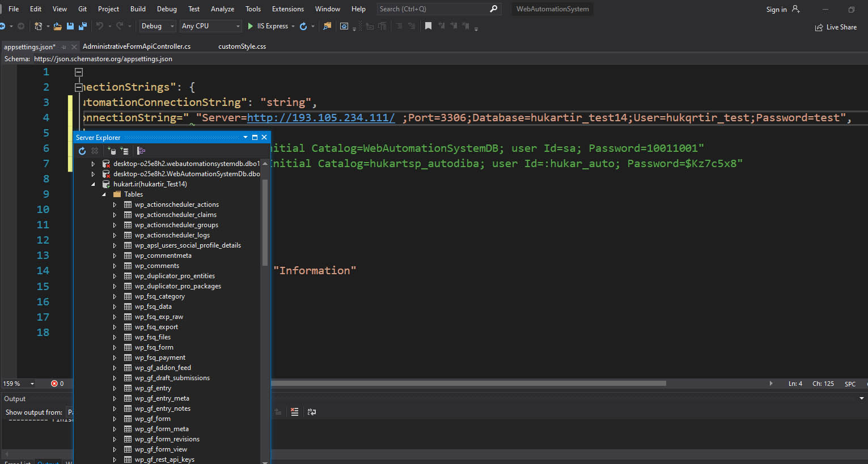Image resolution: width=868 pixels, height=464 pixels.
Task: Click Connect to Database icon in Server Explorer
Action: pos(112,151)
